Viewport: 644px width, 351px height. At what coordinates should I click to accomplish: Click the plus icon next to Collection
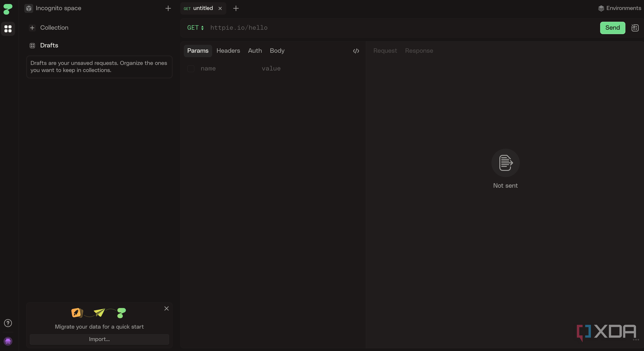click(32, 28)
